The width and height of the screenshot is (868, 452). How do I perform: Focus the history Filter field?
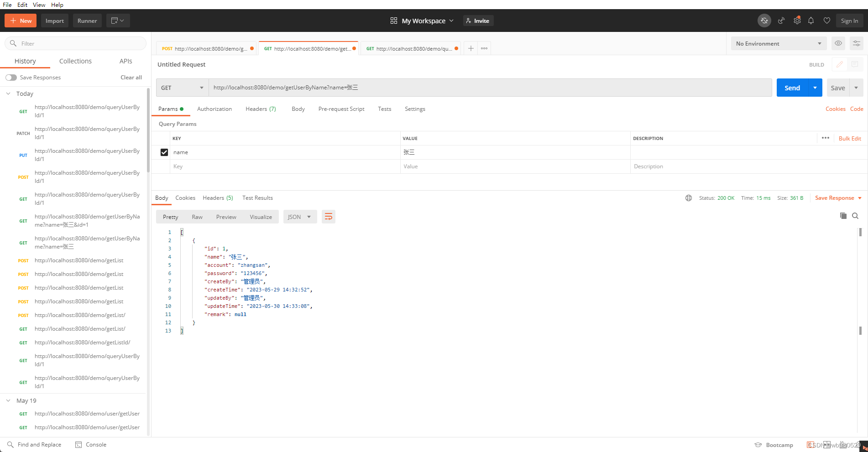point(75,43)
